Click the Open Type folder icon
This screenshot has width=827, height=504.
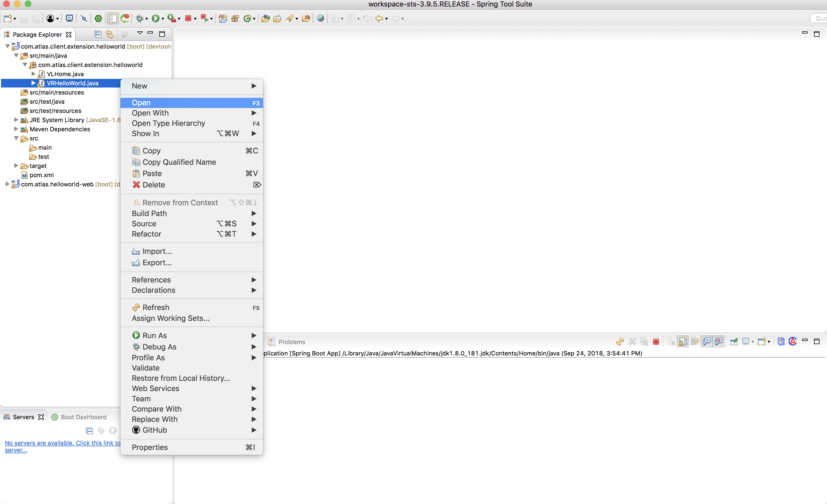(265, 18)
